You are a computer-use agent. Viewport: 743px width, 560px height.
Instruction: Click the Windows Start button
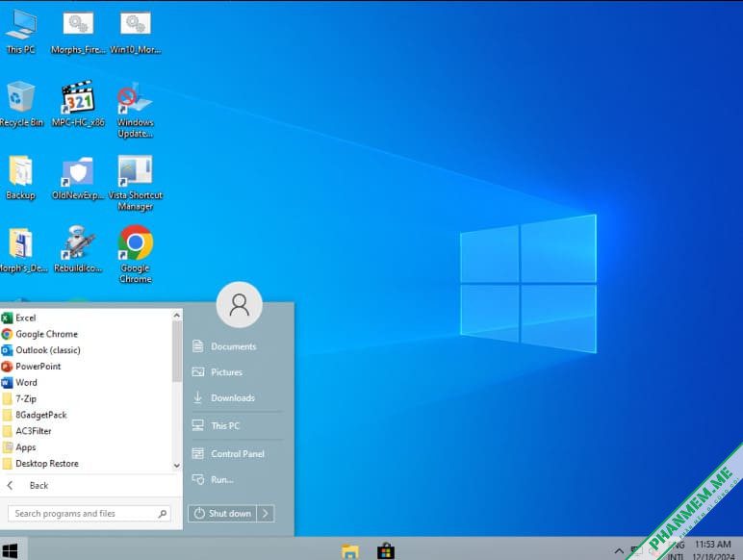pyautogui.click(x=11, y=550)
